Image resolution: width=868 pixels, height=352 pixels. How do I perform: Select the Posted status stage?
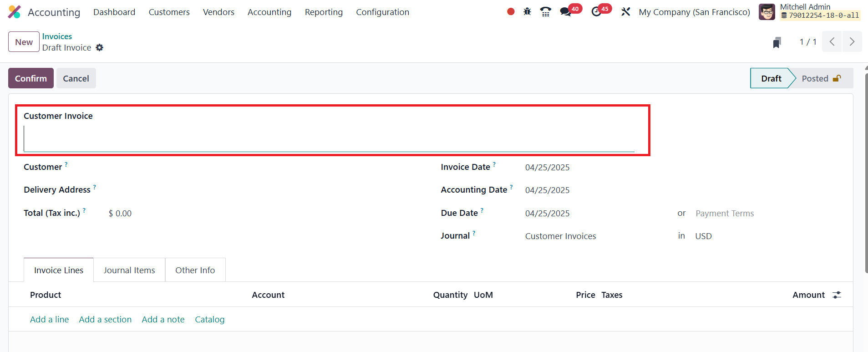pos(822,78)
